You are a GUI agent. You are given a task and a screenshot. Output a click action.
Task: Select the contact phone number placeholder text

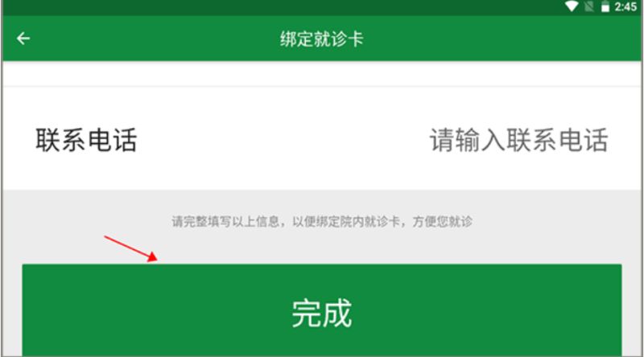pos(518,140)
